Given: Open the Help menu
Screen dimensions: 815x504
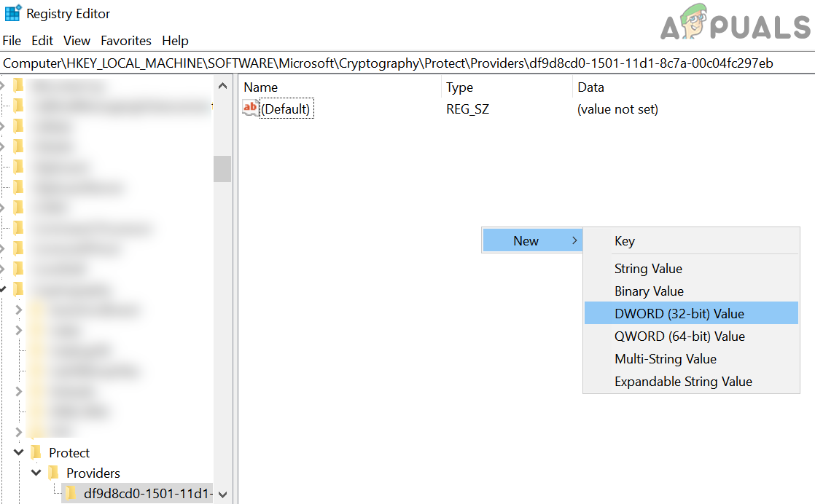Looking at the screenshot, I should (175, 41).
